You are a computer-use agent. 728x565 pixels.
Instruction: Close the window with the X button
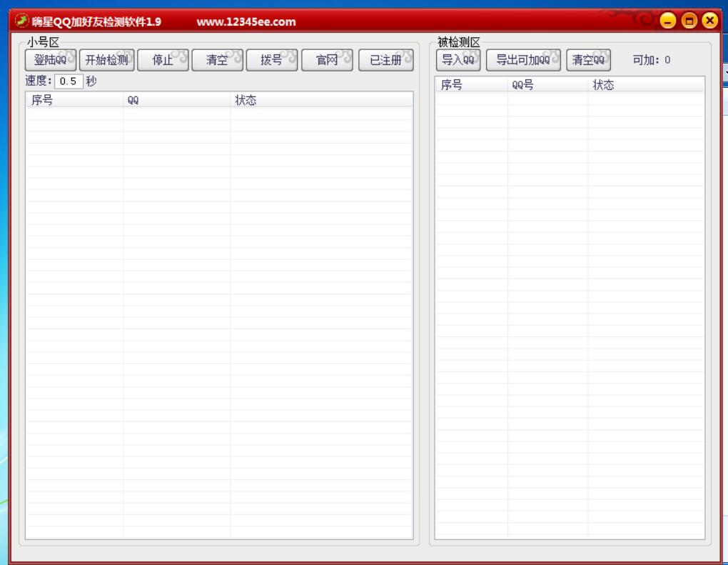click(x=710, y=21)
